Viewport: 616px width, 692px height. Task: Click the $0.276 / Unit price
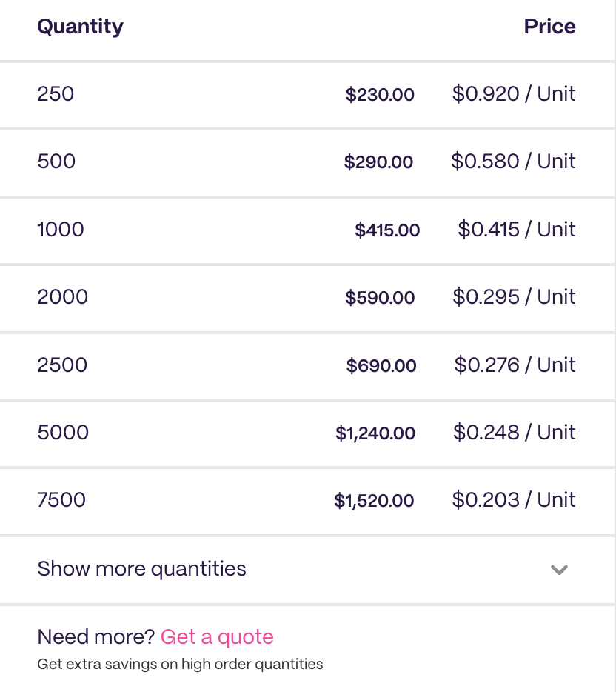pyautogui.click(x=515, y=365)
